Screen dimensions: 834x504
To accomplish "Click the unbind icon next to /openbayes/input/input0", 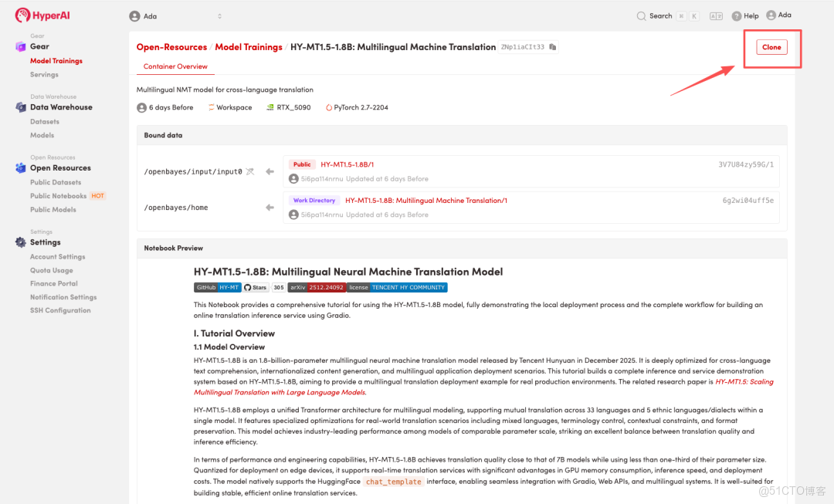I will (250, 171).
